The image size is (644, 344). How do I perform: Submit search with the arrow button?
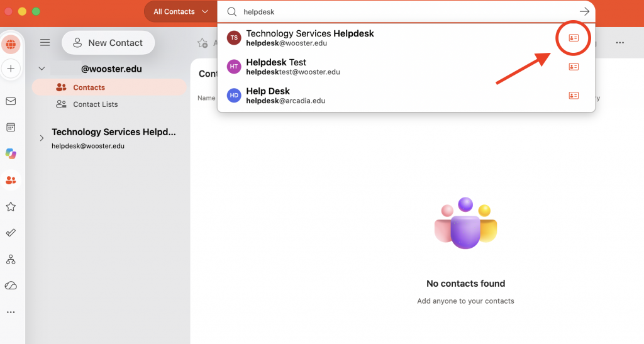584,11
